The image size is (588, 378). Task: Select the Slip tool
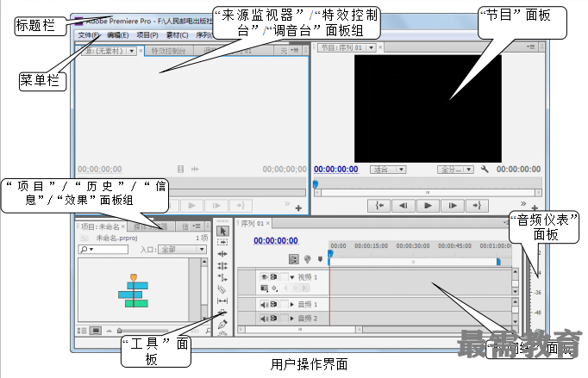pyautogui.click(x=222, y=301)
